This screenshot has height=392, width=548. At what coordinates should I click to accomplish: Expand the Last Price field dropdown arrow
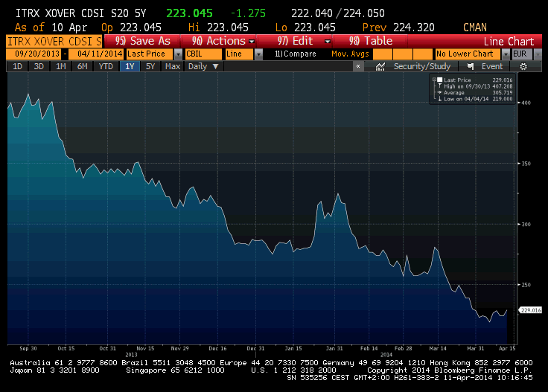tap(178, 54)
